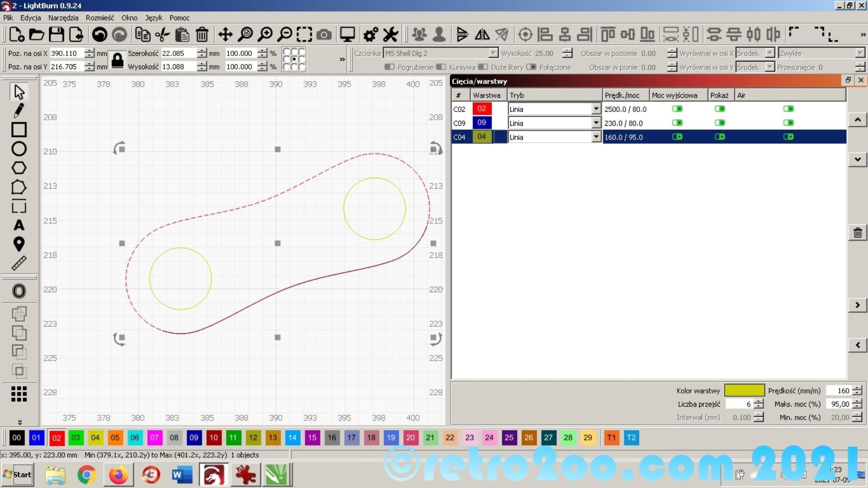
Task: Open the mode dropdown for layer C02
Action: click(x=596, y=109)
